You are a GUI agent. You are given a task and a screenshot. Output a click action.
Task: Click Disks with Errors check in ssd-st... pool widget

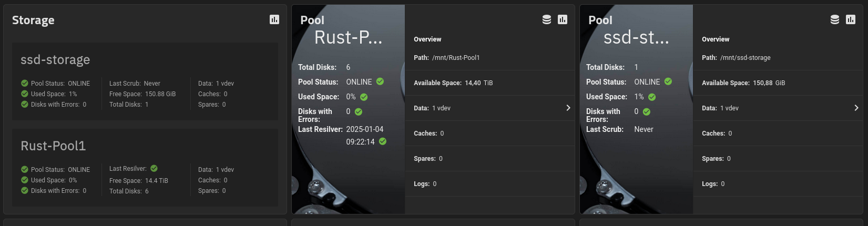[x=647, y=112]
